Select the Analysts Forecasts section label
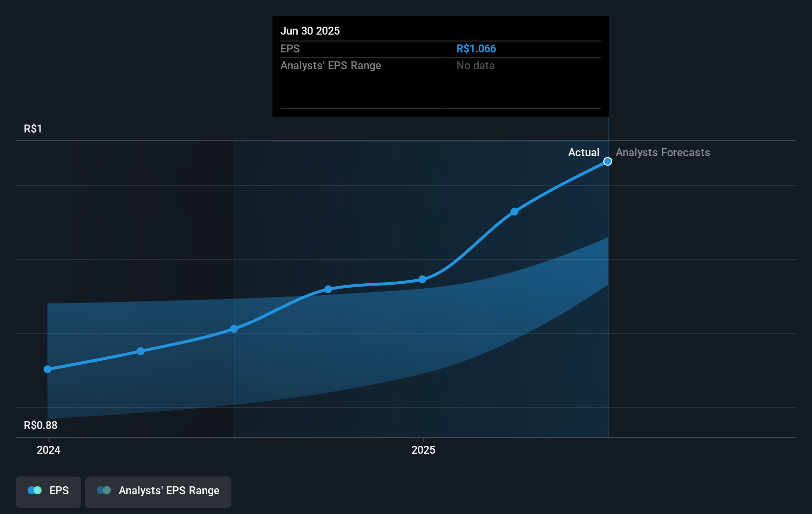This screenshot has width=812, height=514. 663,152
